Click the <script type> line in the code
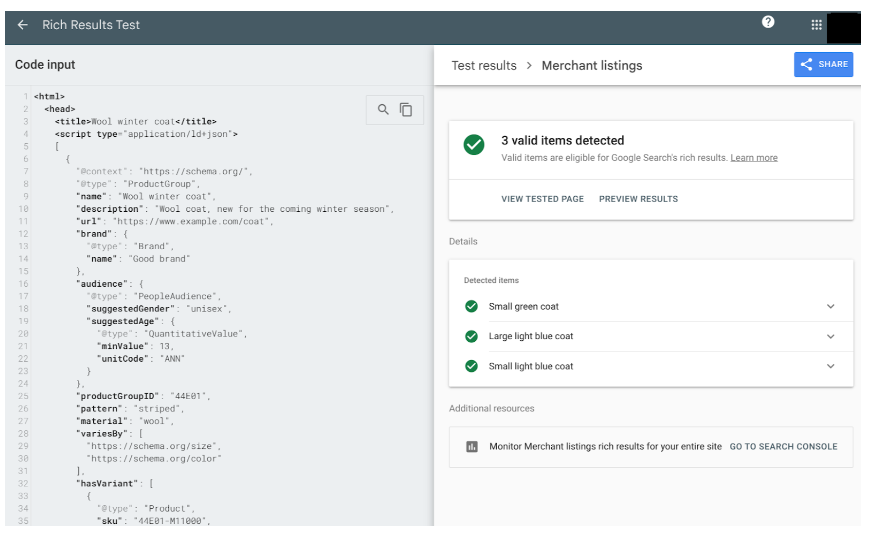 146,134
